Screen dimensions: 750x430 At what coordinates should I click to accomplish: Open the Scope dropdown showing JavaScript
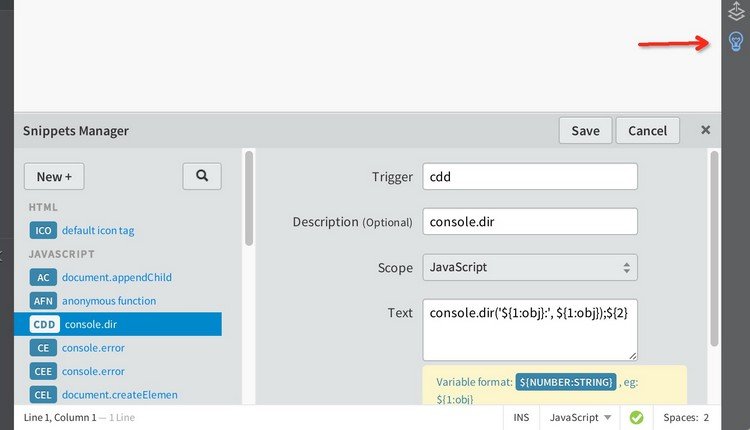tap(530, 268)
